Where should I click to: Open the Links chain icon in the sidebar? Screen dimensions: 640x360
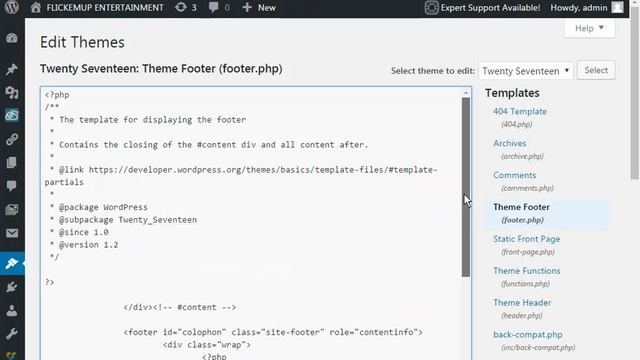coord(12,139)
